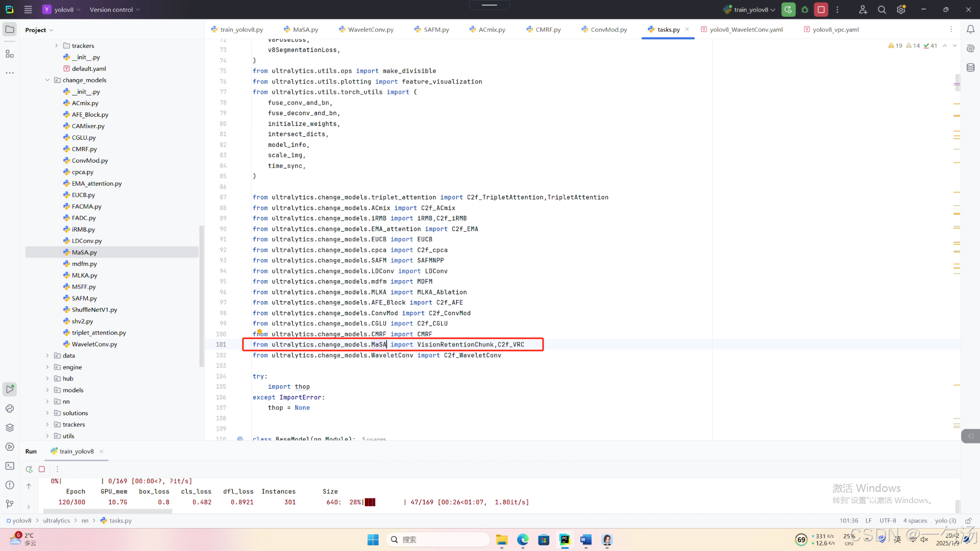This screenshot has height=551, width=980.
Task: Expand the engine folder in project tree
Action: tap(47, 367)
